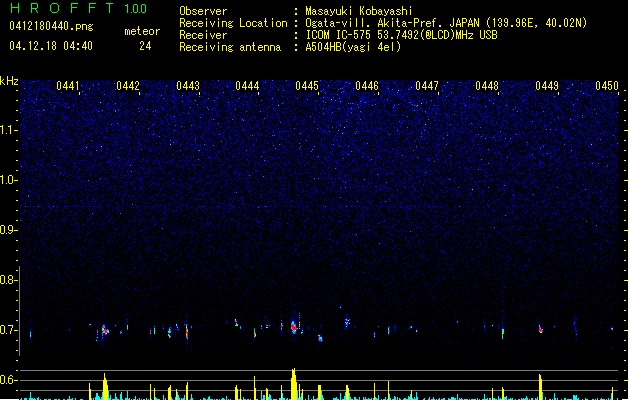Click the 0447 time marker
The height and width of the screenshot is (400, 629).
(x=427, y=86)
